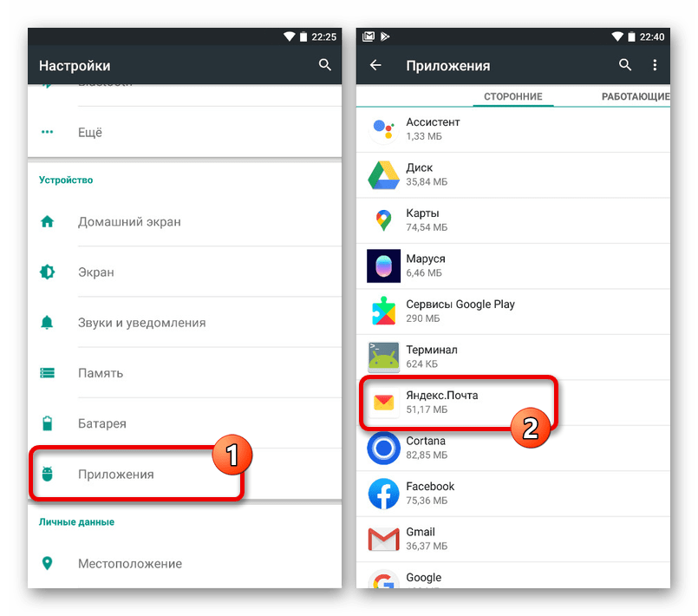Open Местоположение location settings
This screenshot has width=698, height=616.
click(x=130, y=563)
